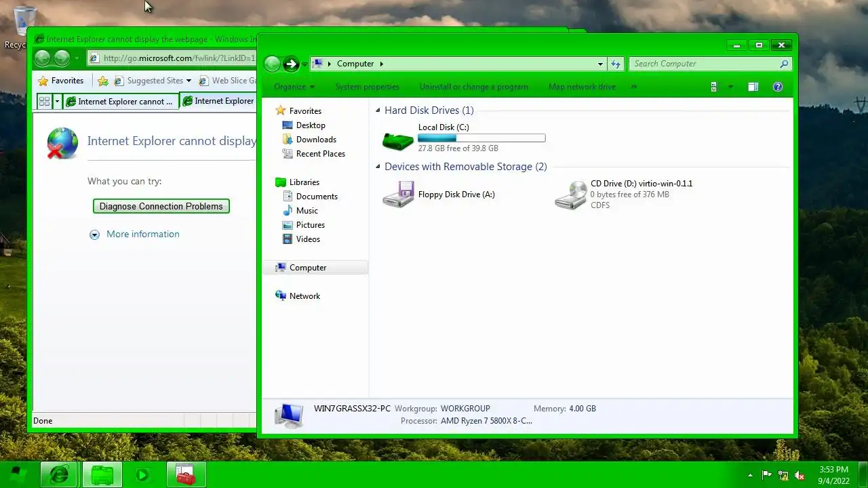Screen dimensions: 868x488
Task: Click the Internet Explorer taskbar icon
Action: pos(60,474)
